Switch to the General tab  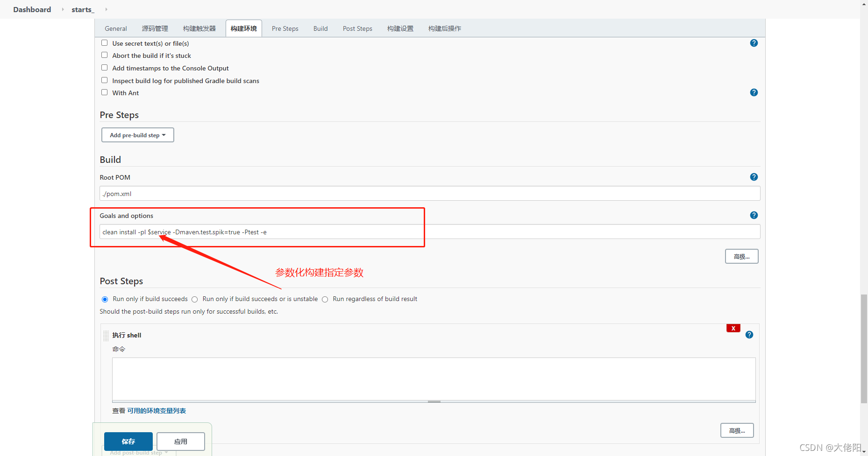(x=116, y=28)
